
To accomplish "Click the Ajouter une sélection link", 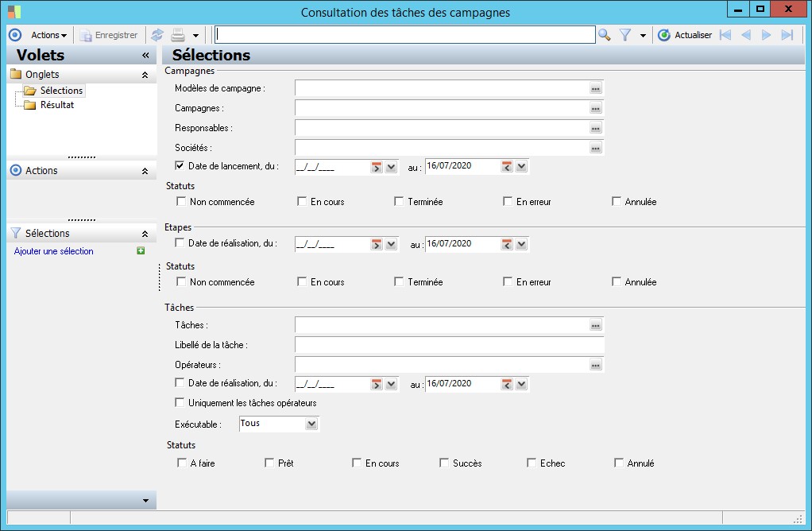I will (x=54, y=251).
